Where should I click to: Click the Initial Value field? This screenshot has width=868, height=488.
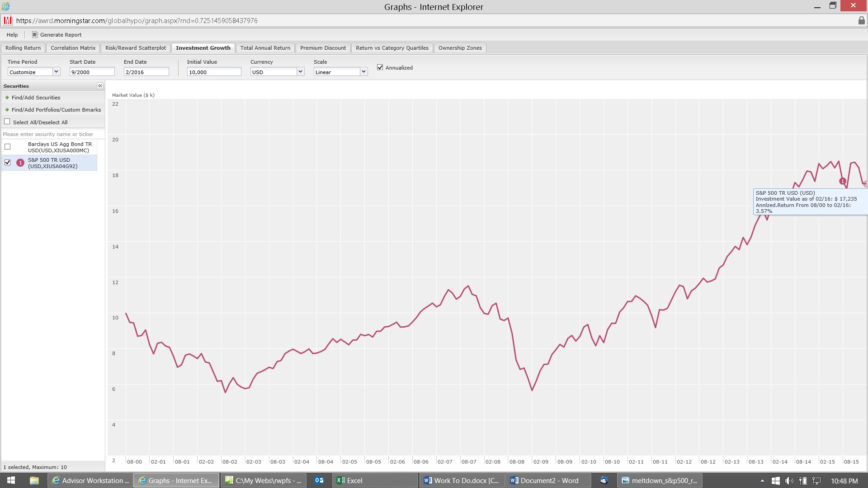pyautogui.click(x=214, y=72)
